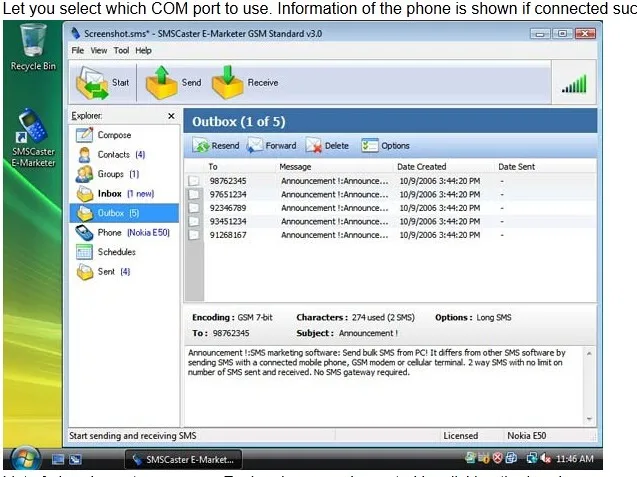Tick the checkbox for message to 93451234
This screenshot has width=637, height=477.
[x=194, y=221]
